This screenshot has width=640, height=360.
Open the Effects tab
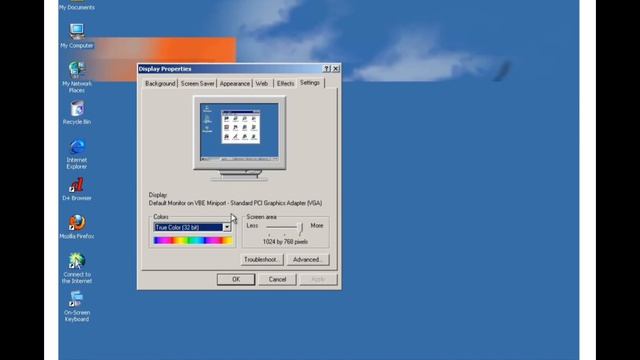pos(285,83)
